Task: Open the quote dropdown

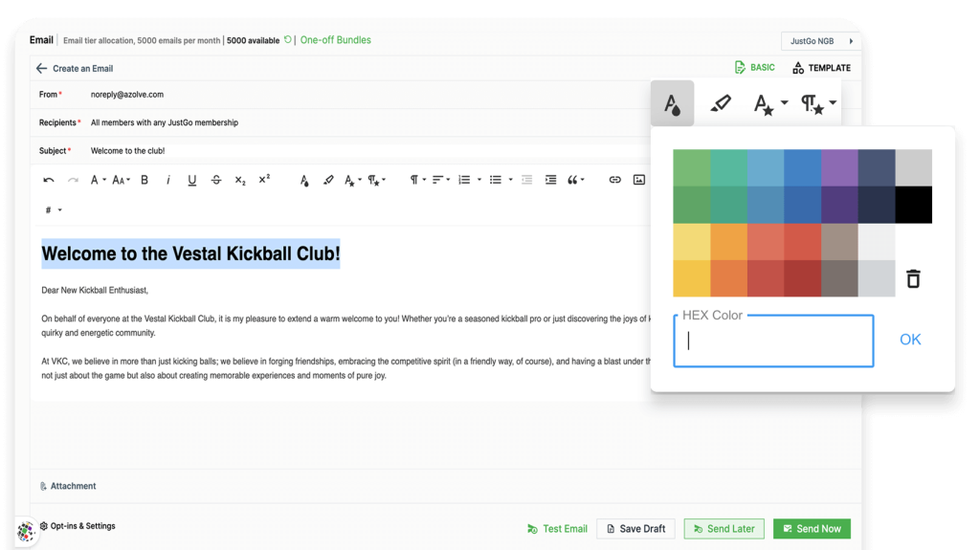Action: coord(575,180)
